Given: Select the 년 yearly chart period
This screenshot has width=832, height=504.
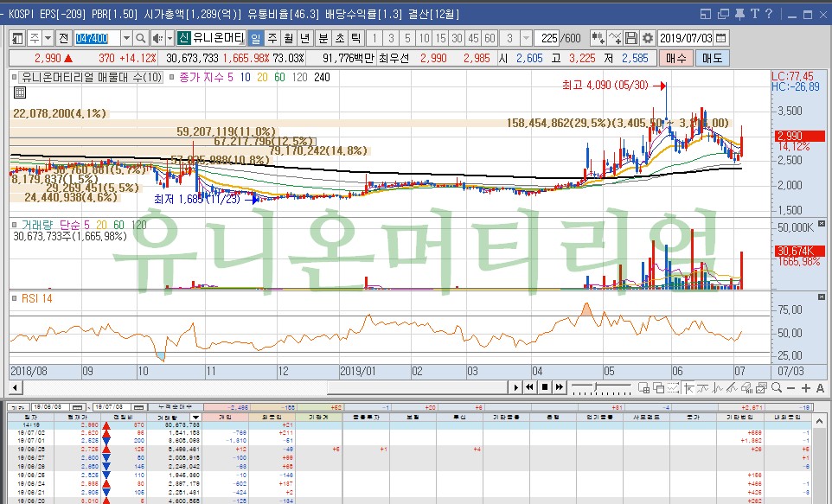Looking at the screenshot, I should tap(304, 38).
